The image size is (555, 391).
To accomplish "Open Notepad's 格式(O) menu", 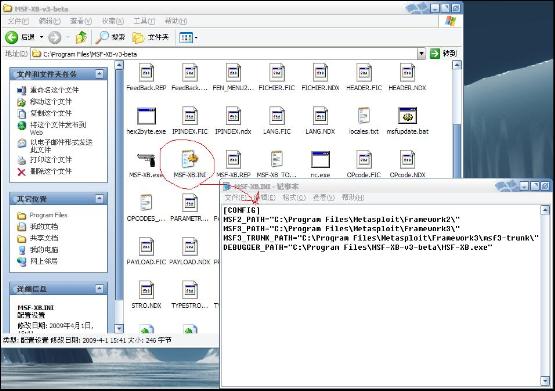I will (294, 197).
